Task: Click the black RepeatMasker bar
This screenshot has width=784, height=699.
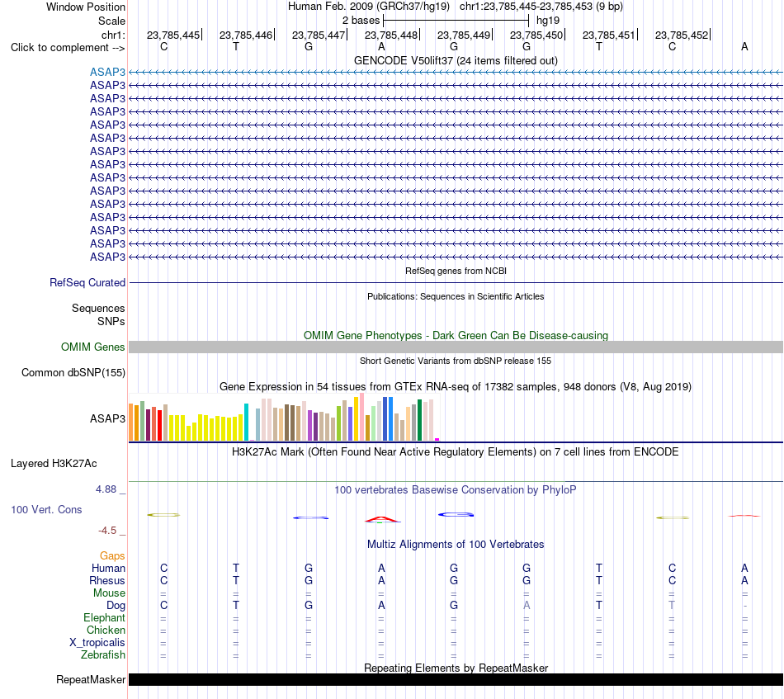Action: point(456,679)
